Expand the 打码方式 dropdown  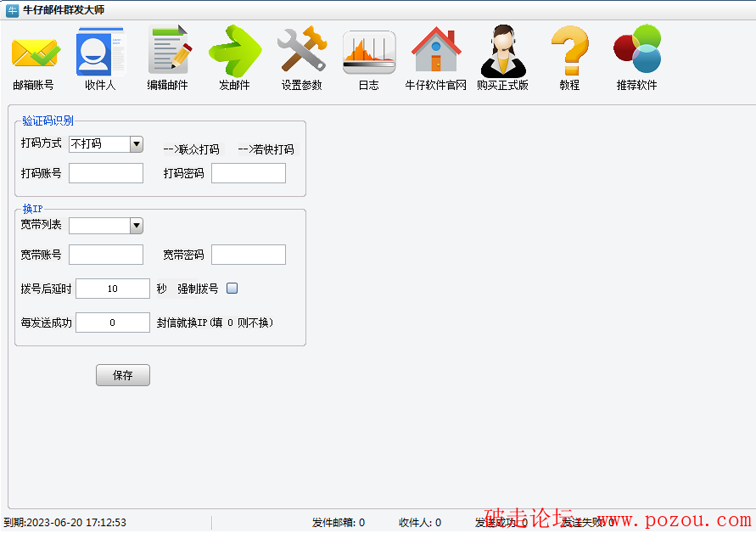click(x=136, y=144)
